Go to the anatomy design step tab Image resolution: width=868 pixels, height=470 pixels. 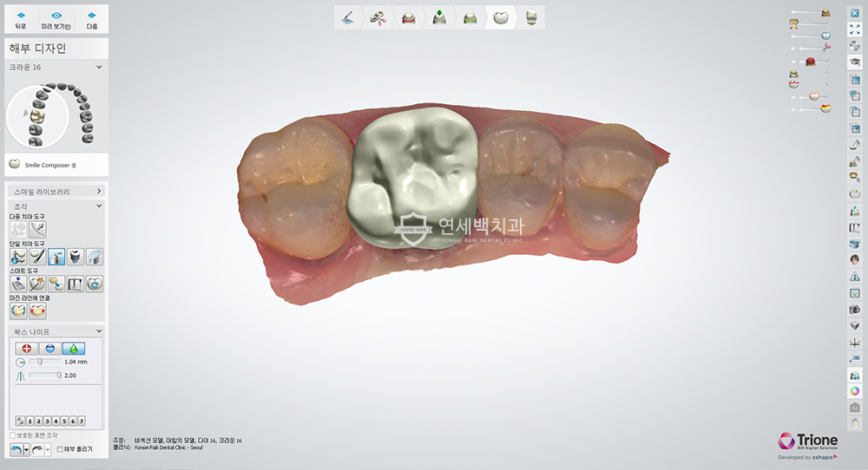pos(501,17)
